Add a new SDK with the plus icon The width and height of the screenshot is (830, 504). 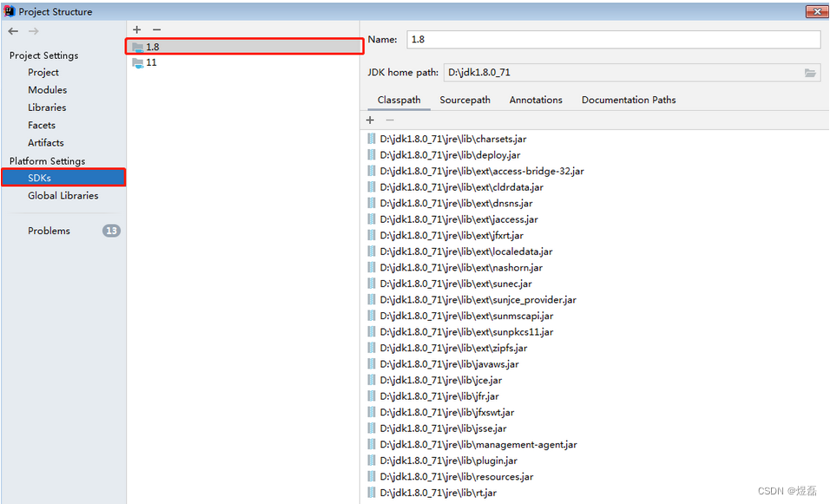coord(136,29)
